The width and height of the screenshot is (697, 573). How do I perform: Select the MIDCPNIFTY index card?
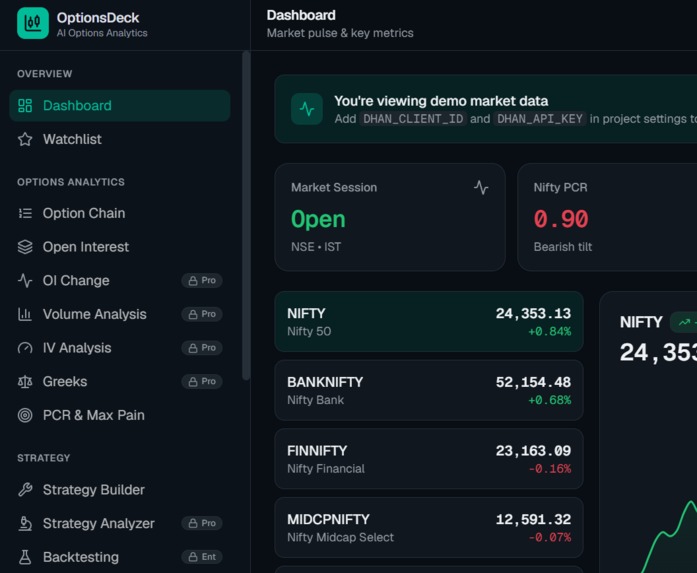[429, 528]
